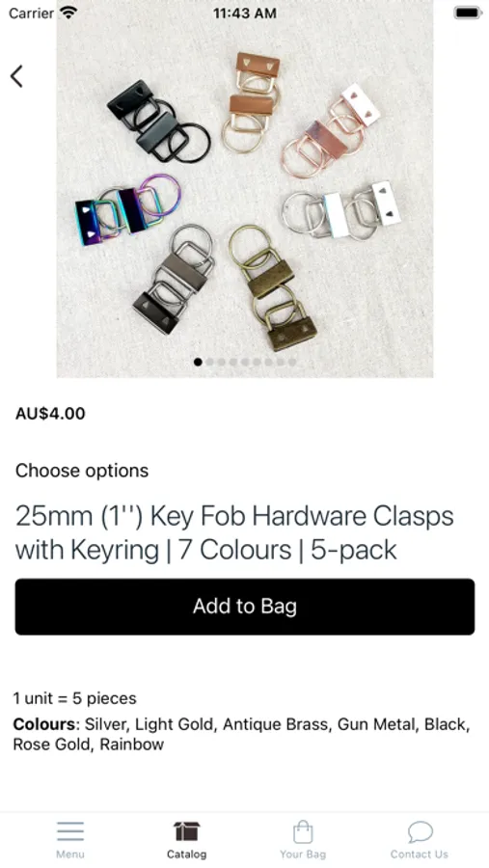Click the Wi-Fi icon in status bar
489x868 pixels.
(68, 13)
